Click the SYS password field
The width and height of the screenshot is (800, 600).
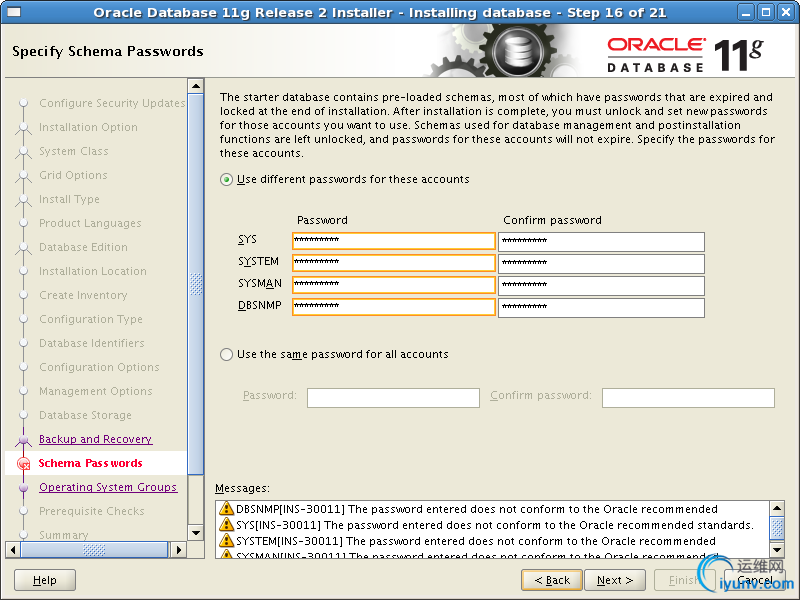[393, 241]
